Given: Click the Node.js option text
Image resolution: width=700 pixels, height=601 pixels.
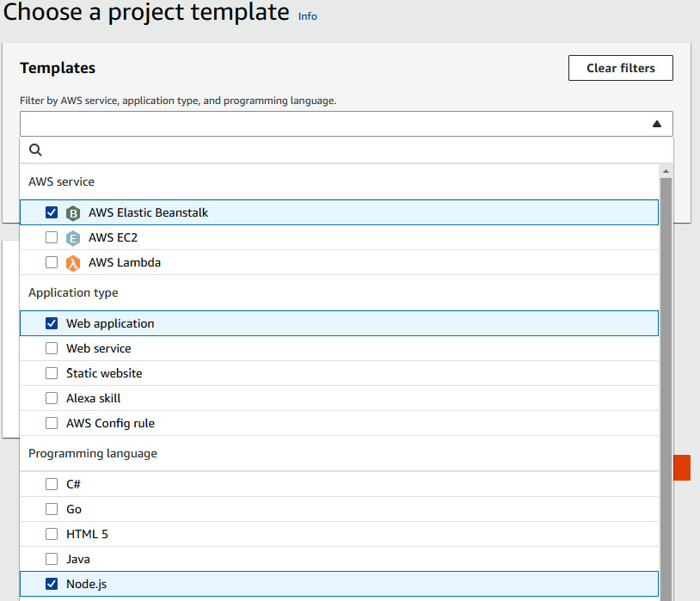Looking at the screenshot, I should (86, 584).
